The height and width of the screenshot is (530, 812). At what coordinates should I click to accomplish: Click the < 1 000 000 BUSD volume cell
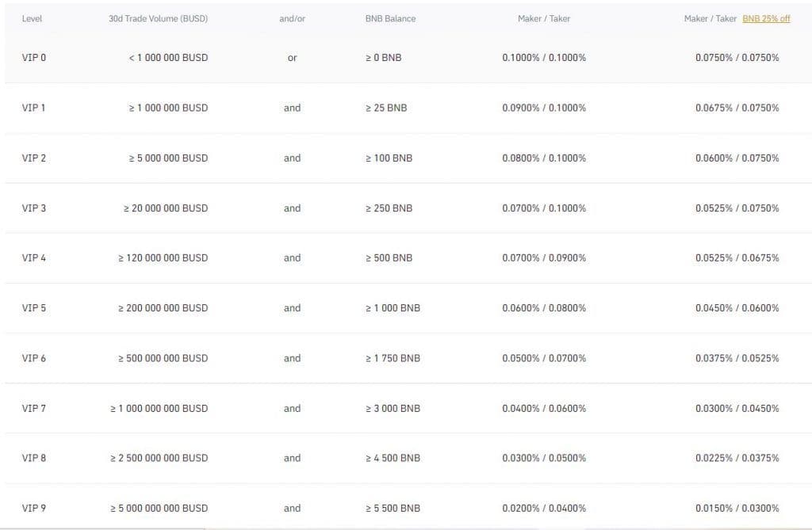pos(168,58)
